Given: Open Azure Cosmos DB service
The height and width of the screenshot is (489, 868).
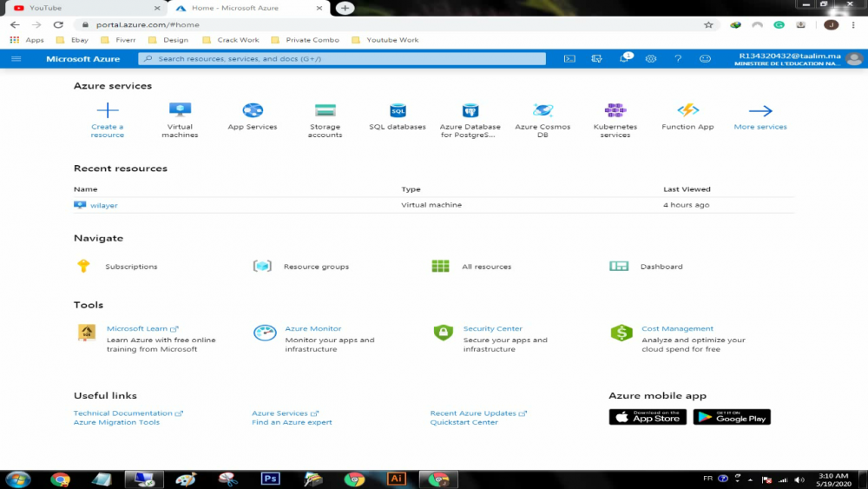Looking at the screenshot, I should 542,111.
